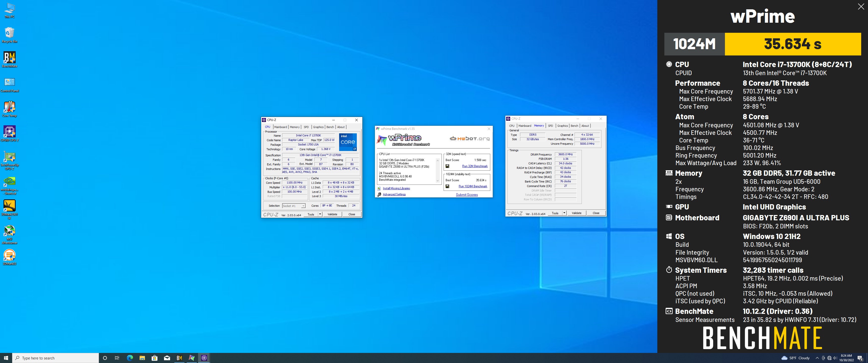This screenshot has width=868, height=363.
Task: Open the Control Panel desktop shortcut
Action: pos(9,84)
